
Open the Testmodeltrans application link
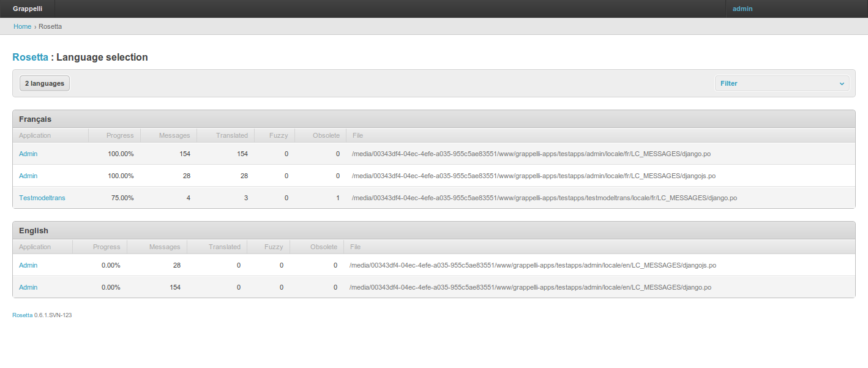point(42,198)
